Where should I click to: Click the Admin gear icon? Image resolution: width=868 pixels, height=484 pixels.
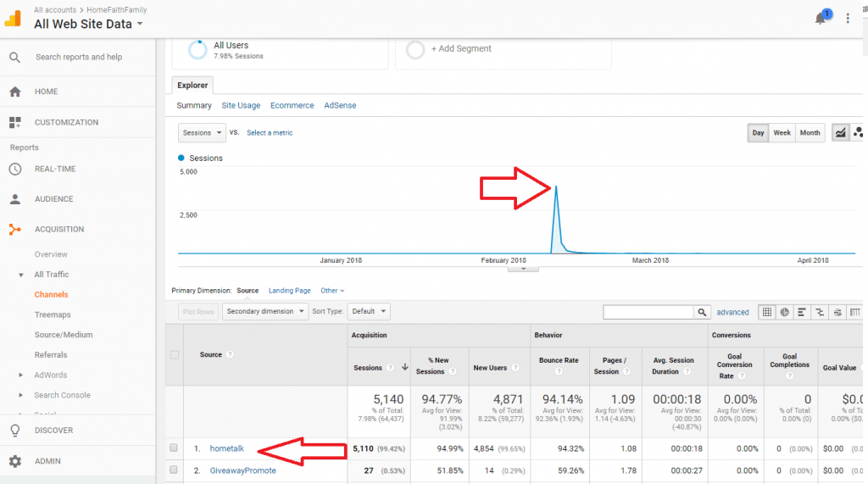[x=15, y=461]
